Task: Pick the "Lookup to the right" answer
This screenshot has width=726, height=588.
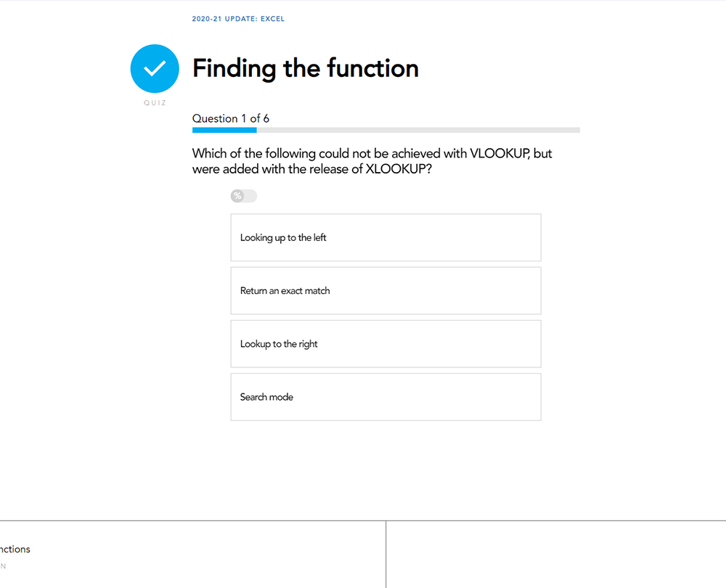Action: point(386,343)
